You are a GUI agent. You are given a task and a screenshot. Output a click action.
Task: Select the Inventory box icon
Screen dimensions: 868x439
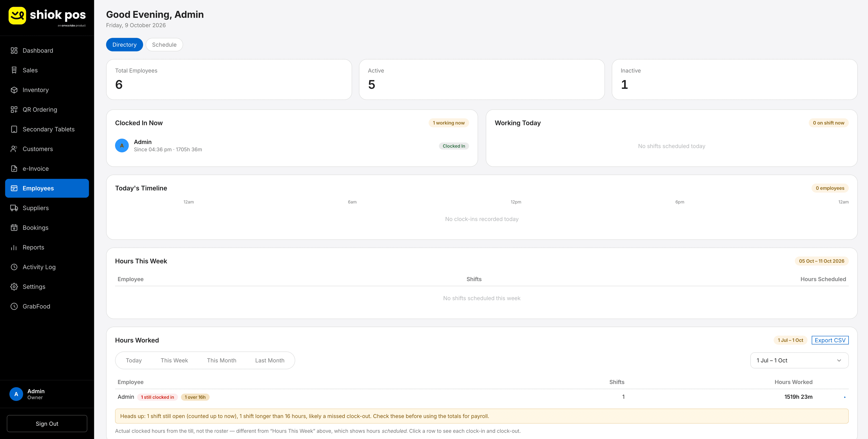[14, 90]
